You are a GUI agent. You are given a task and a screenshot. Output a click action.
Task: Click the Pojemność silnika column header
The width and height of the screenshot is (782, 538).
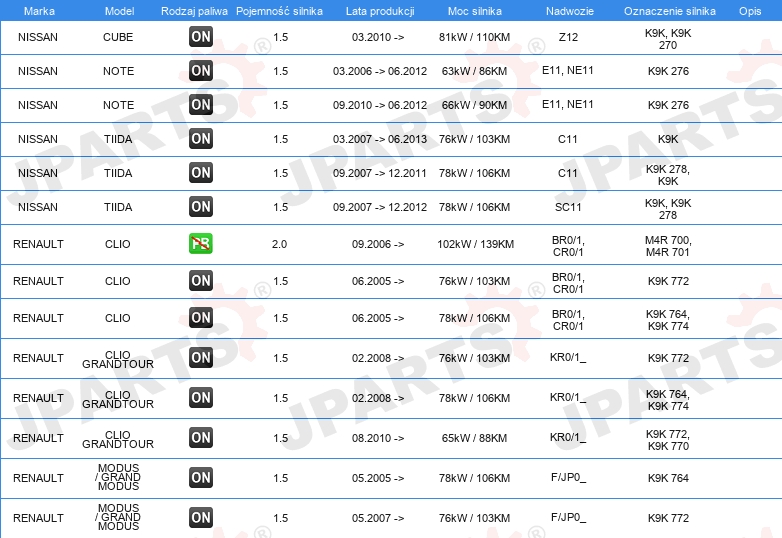279,11
